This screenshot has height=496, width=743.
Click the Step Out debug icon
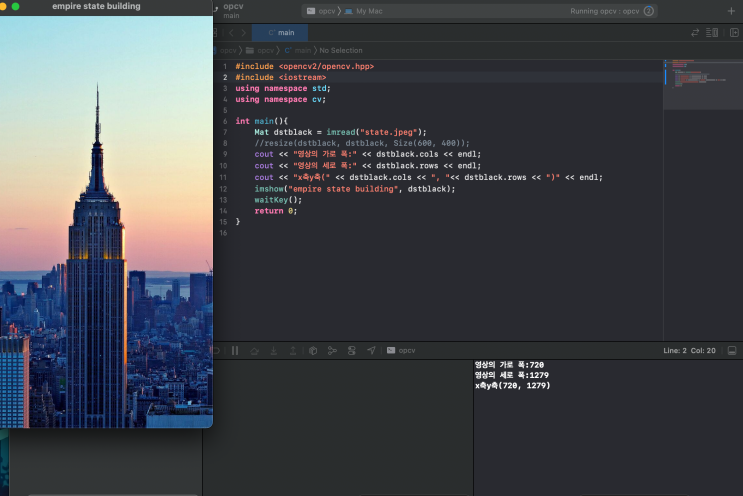click(293, 351)
